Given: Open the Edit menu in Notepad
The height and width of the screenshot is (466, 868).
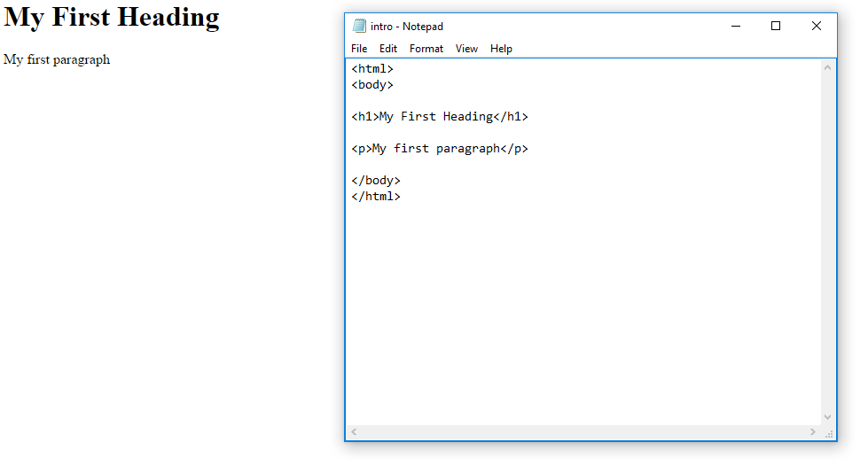Looking at the screenshot, I should coord(388,49).
